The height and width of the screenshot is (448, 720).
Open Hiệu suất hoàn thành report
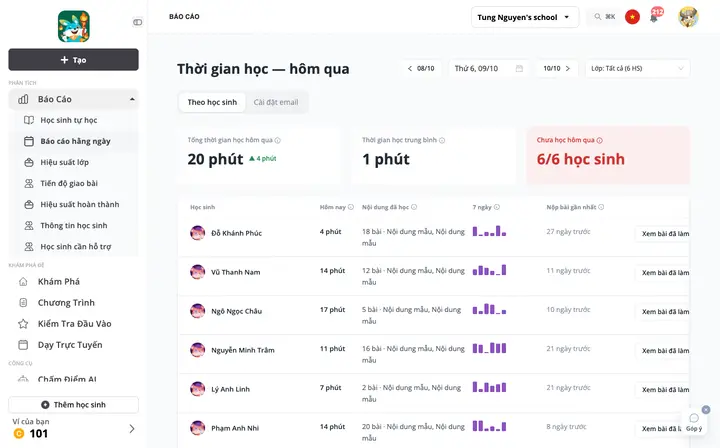[73, 204]
